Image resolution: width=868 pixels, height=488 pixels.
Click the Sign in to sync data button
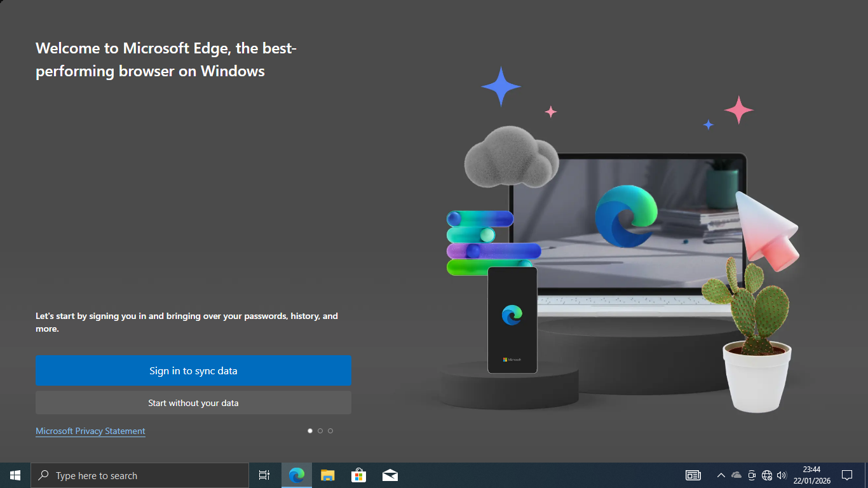coord(193,371)
